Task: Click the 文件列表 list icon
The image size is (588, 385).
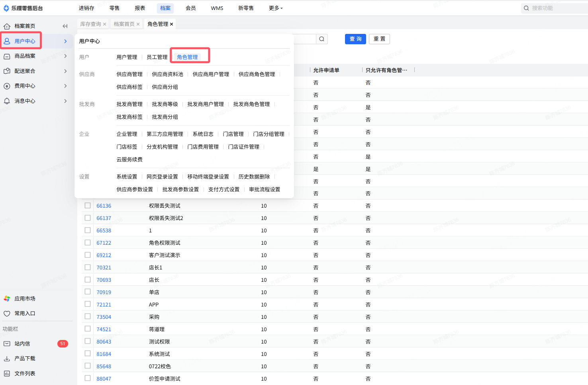Action: 7,373
